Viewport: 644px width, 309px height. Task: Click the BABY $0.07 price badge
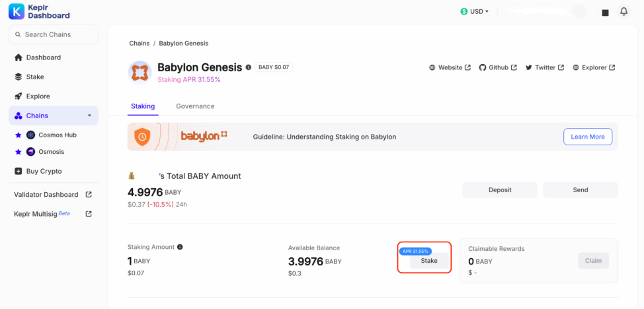274,67
